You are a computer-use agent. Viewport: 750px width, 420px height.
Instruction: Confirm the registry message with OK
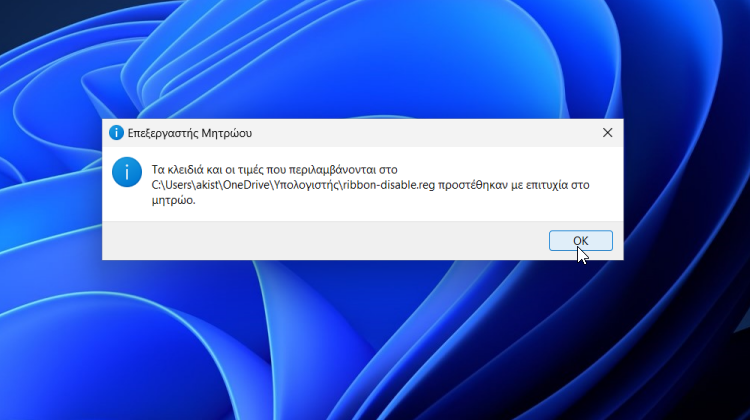click(x=581, y=241)
